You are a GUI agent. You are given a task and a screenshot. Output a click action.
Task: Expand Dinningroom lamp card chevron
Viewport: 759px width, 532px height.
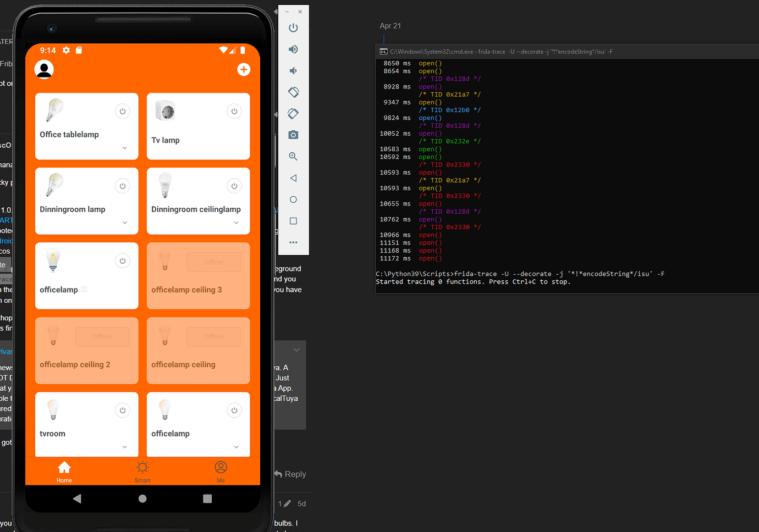(x=125, y=223)
